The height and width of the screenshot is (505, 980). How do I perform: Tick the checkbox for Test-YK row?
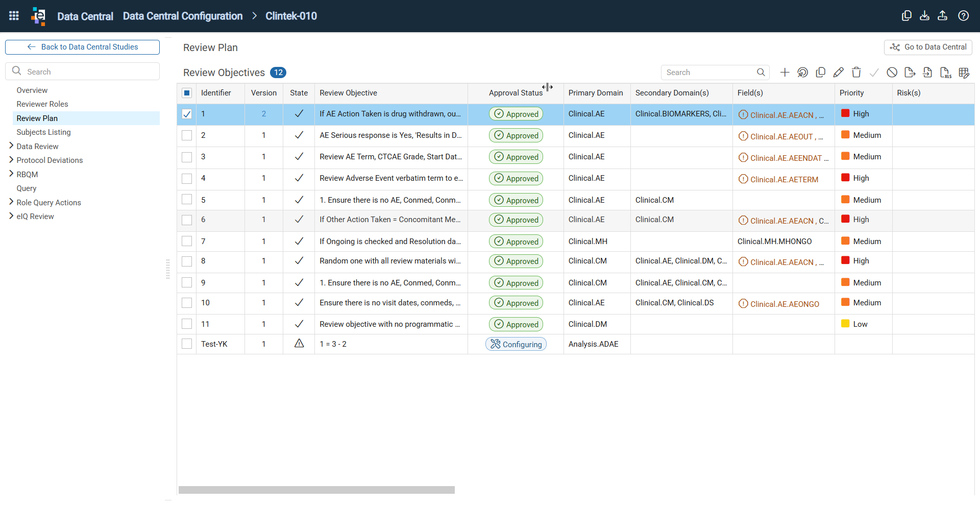click(x=187, y=344)
